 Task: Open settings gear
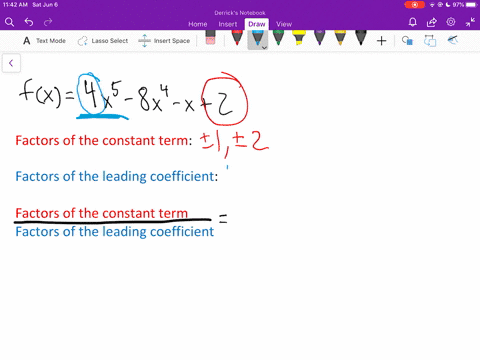coord(451,22)
